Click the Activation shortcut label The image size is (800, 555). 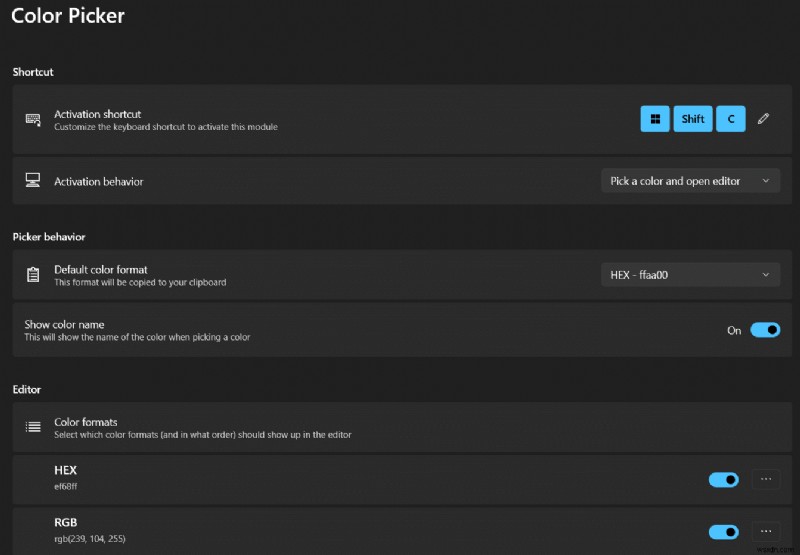click(x=97, y=114)
